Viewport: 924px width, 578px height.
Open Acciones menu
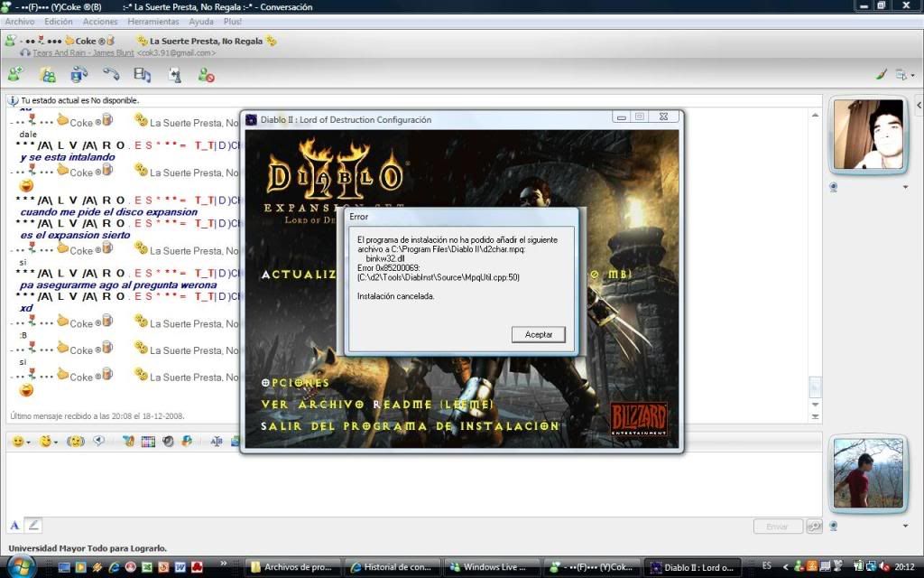100,22
